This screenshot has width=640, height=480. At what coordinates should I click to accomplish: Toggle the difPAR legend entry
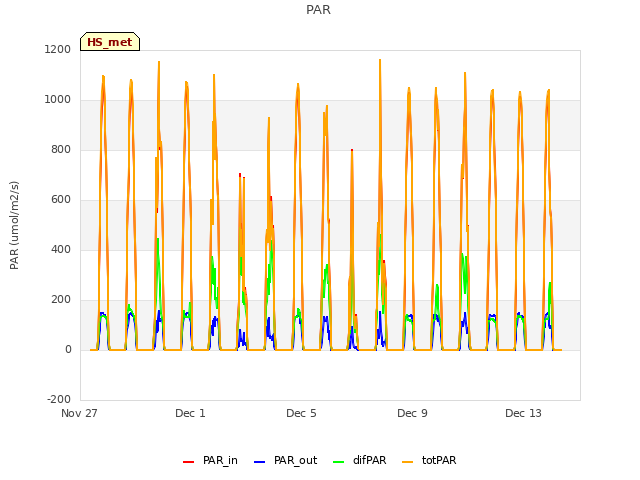click(x=359, y=460)
